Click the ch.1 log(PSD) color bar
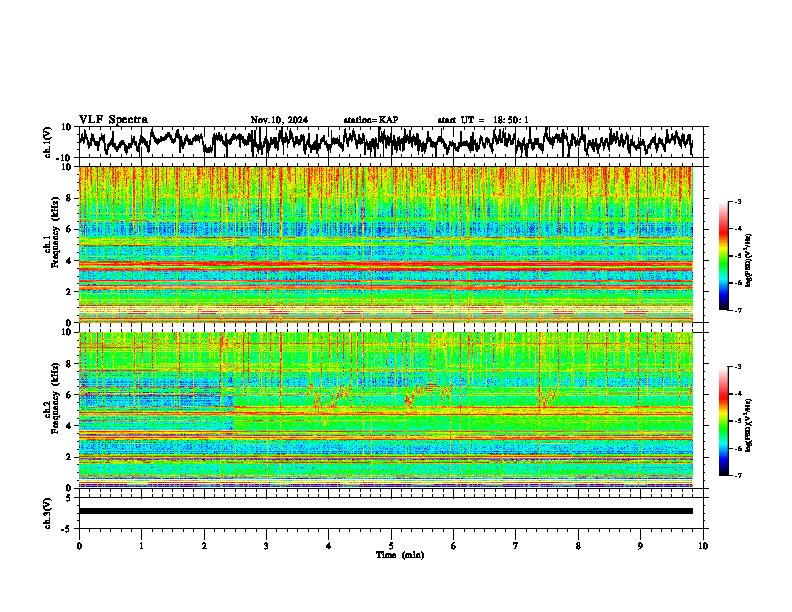 point(724,256)
